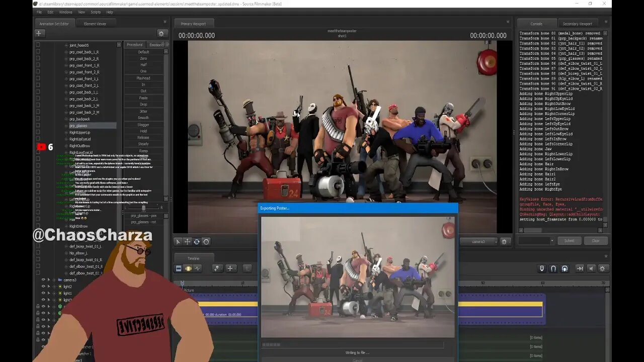Expand the light1 tree node
Viewport: 644px width, 362px height.
pos(54,293)
